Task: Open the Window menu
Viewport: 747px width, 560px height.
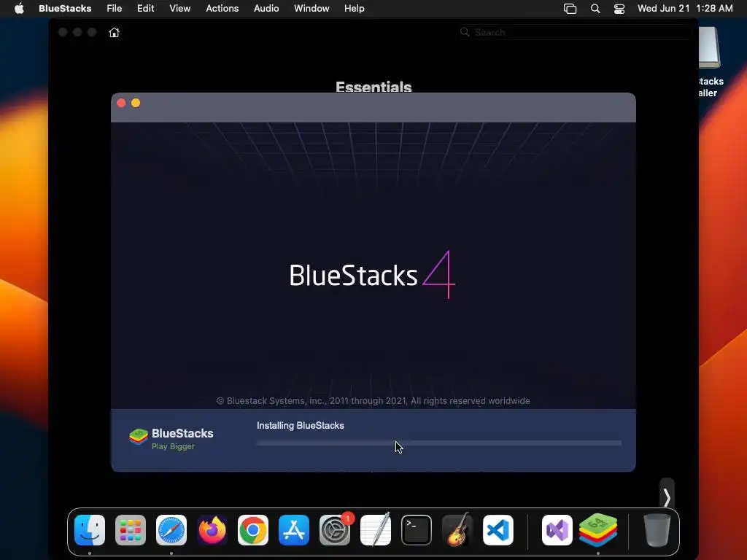Action: coord(311,8)
